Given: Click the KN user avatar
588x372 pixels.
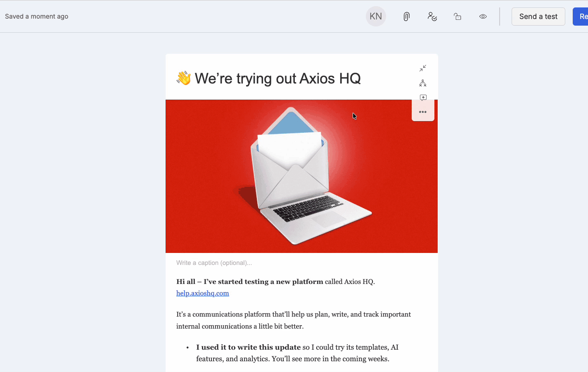Looking at the screenshot, I should coord(376,17).
